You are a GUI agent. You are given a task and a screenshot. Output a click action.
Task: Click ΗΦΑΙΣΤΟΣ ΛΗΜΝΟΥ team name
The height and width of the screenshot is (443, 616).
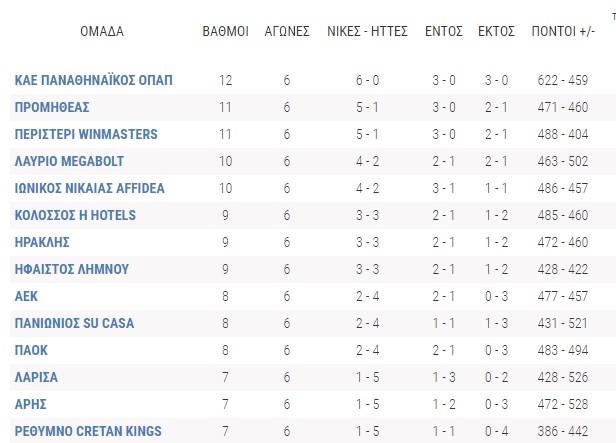point(72,269)
